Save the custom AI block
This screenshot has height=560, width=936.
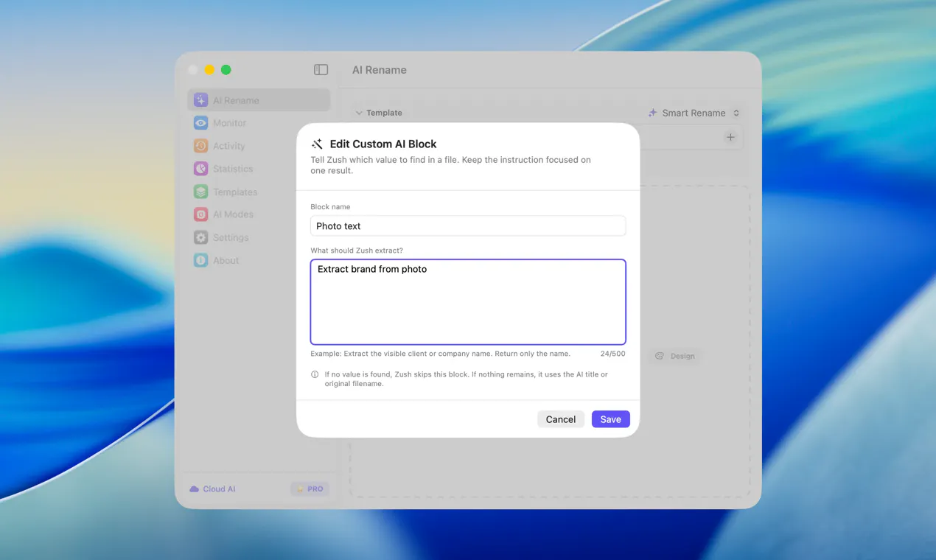coord(610,419)
